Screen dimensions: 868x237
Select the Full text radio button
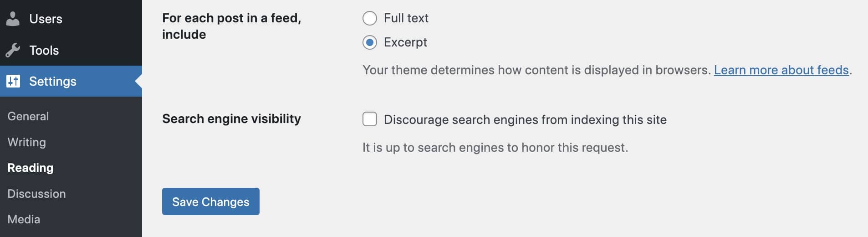click(x=370, y=18)
